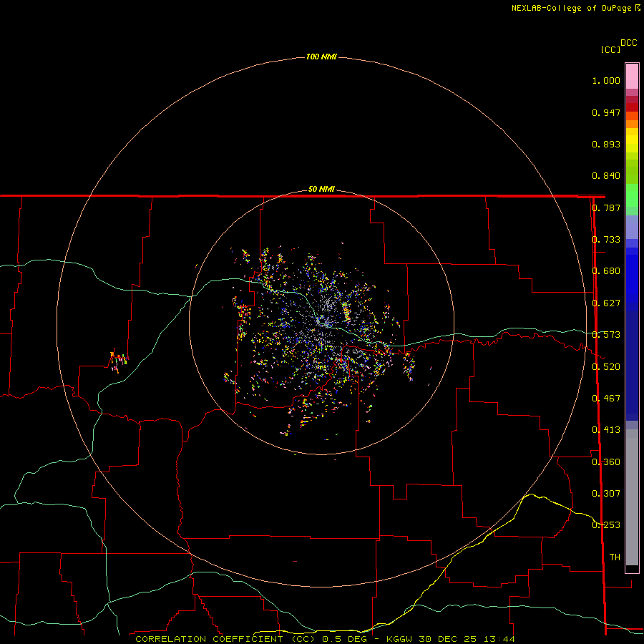Viewport: 644px width, 644px height.
Task: Click the 50 NMI range ring label
Action: click(x=321, y=189)
